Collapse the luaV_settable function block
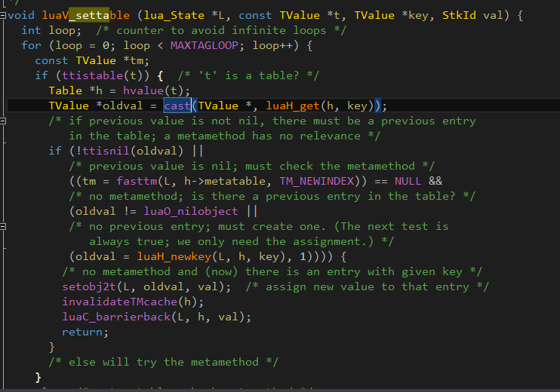The height and width of the screenshot is (392, 560). tap(3, 15)
